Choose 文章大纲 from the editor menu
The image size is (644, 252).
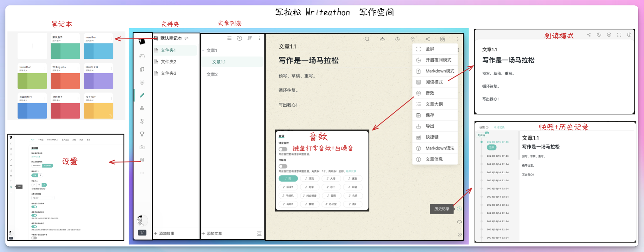435,104
